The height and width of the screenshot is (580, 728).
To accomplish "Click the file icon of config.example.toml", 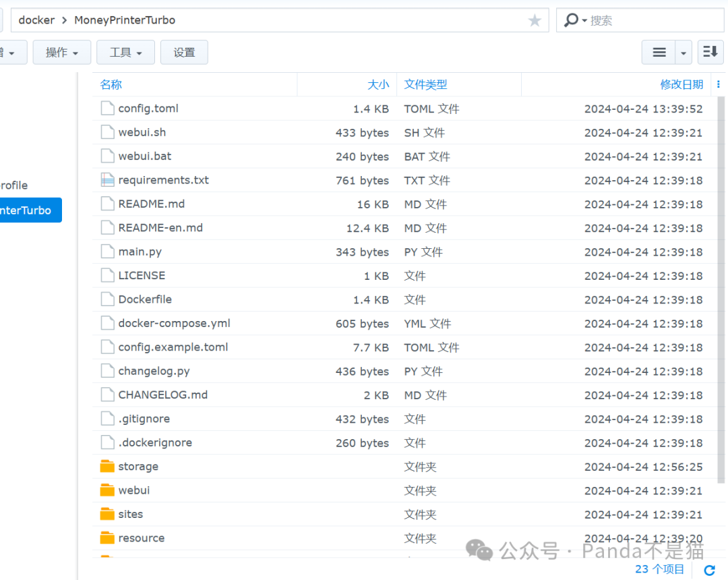I will 107,347.
